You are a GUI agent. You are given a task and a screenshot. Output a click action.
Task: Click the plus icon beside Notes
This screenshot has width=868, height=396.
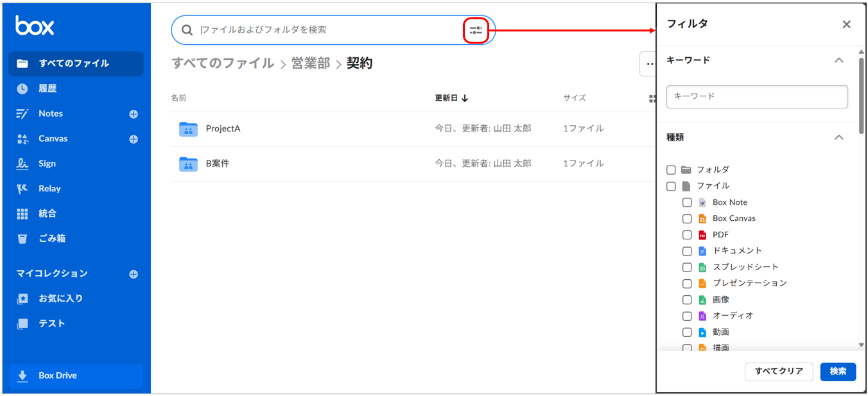[x=134, y=114]
